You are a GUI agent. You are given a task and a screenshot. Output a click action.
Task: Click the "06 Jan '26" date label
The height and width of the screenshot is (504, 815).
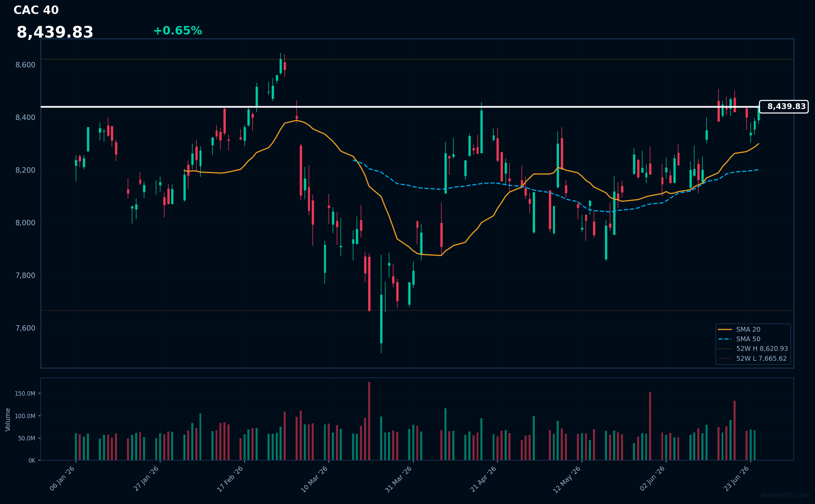[62, 478]
